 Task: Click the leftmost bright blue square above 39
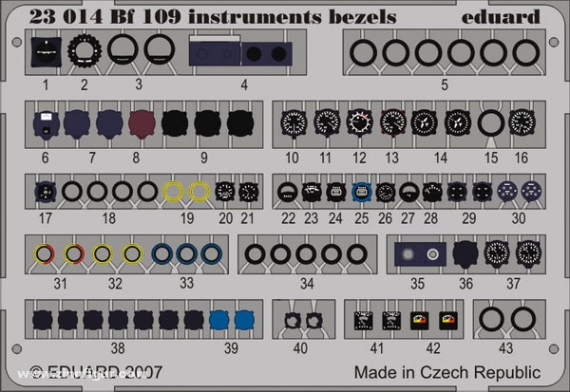[220, 320]
